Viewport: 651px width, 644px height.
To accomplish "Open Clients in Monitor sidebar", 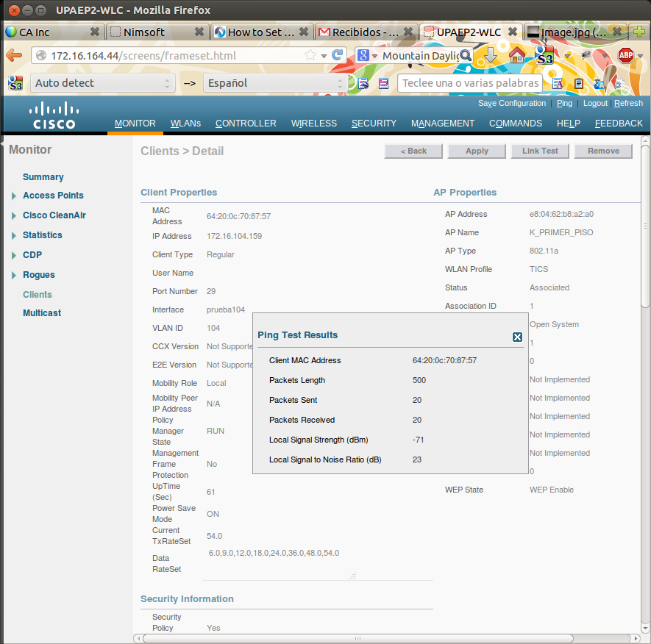I will (x=38, y=295).
